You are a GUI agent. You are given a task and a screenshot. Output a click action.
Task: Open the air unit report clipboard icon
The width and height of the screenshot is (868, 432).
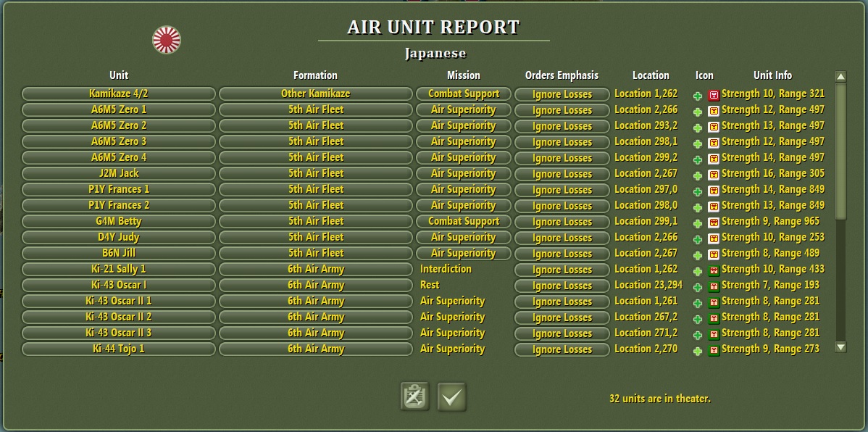click(x=413, y=396)
